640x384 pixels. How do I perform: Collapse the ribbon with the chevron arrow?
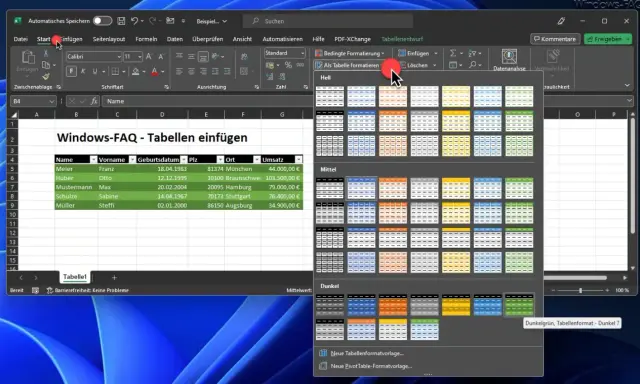point(627,85)
